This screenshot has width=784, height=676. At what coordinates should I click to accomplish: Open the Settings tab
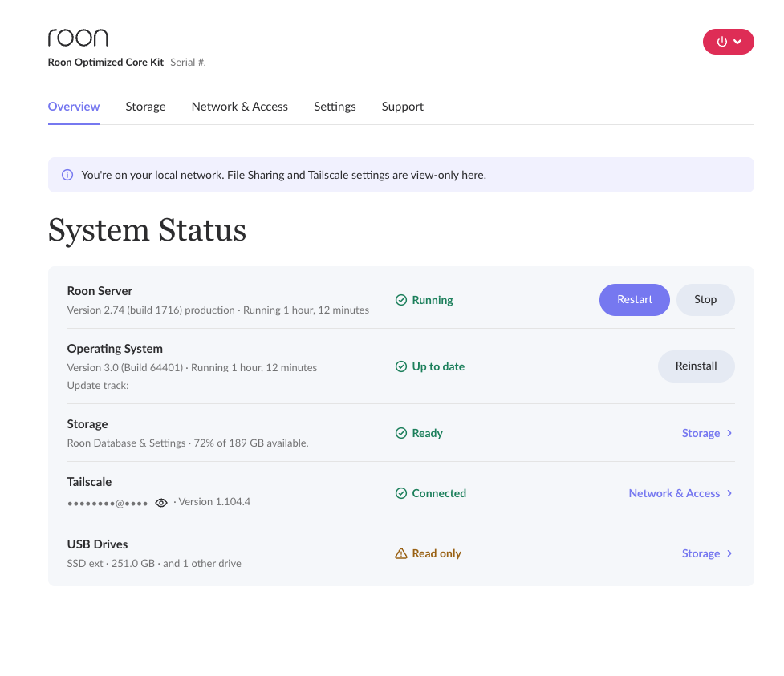pyautogui.click(x=335, y=107)
